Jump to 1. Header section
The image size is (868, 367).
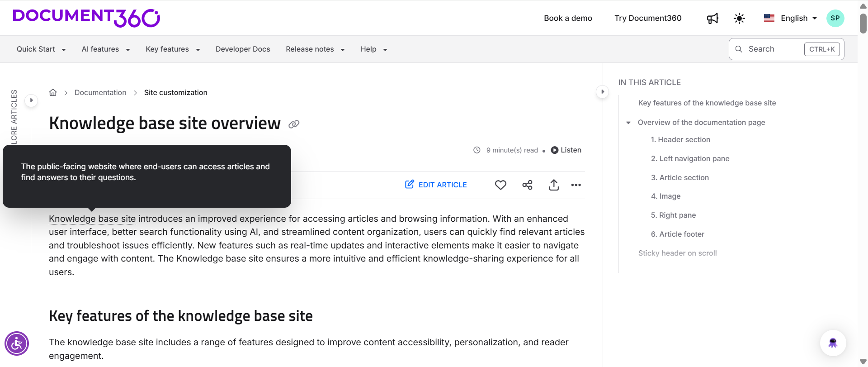tap(680, 140)
